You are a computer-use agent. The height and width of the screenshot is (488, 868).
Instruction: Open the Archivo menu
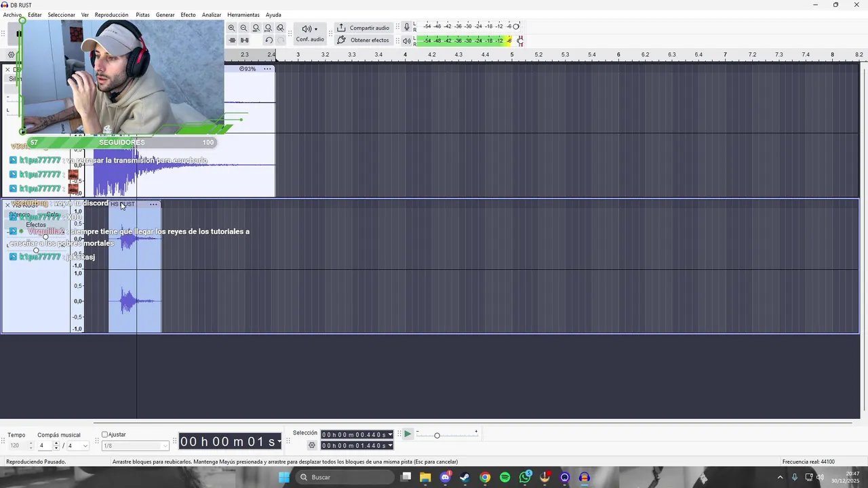point(12,15)
